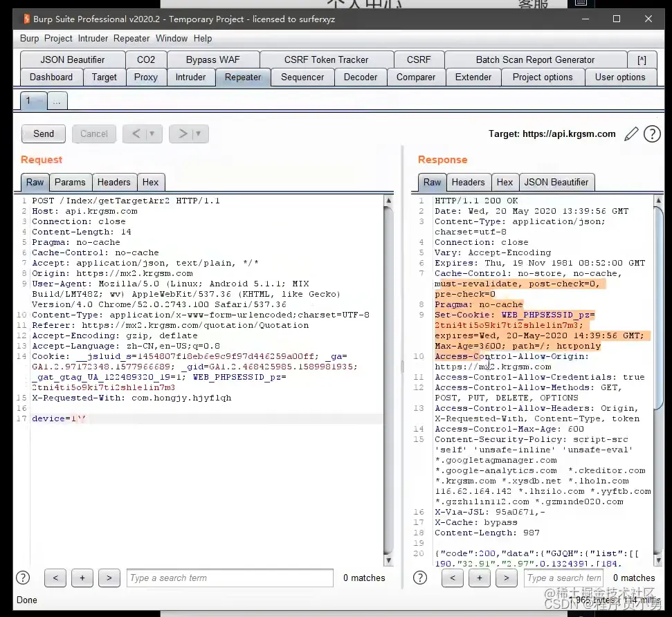The height and width of the screenshot is (617, 672).
Task: Switch to User options tab
Action: coord(620,77)
